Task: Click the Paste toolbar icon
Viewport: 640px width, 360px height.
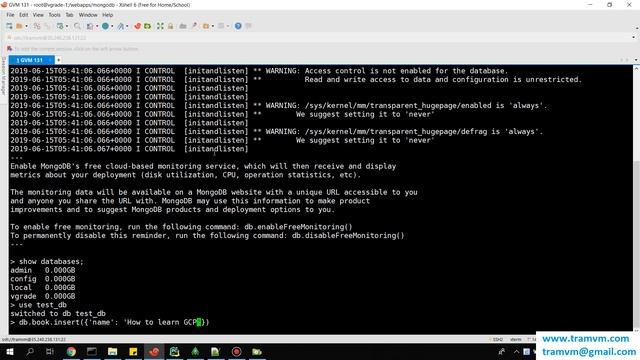Action: (x=47, y=26)
